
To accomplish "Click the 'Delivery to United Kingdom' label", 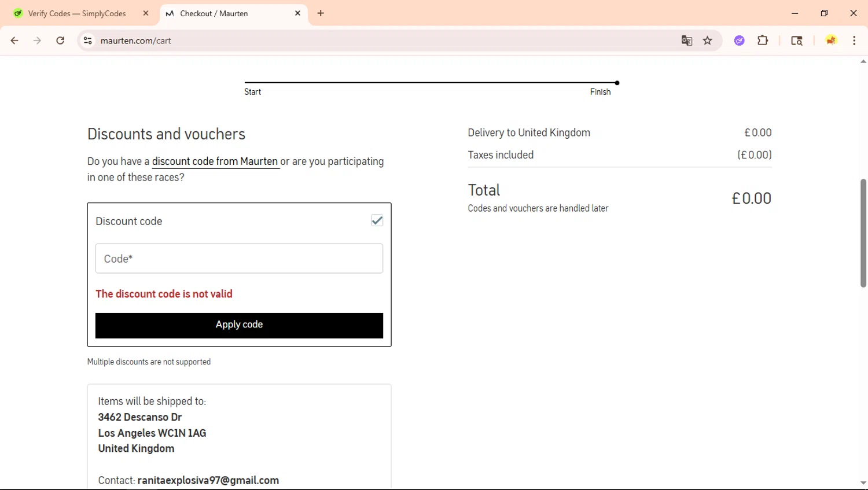I will 529,132.
